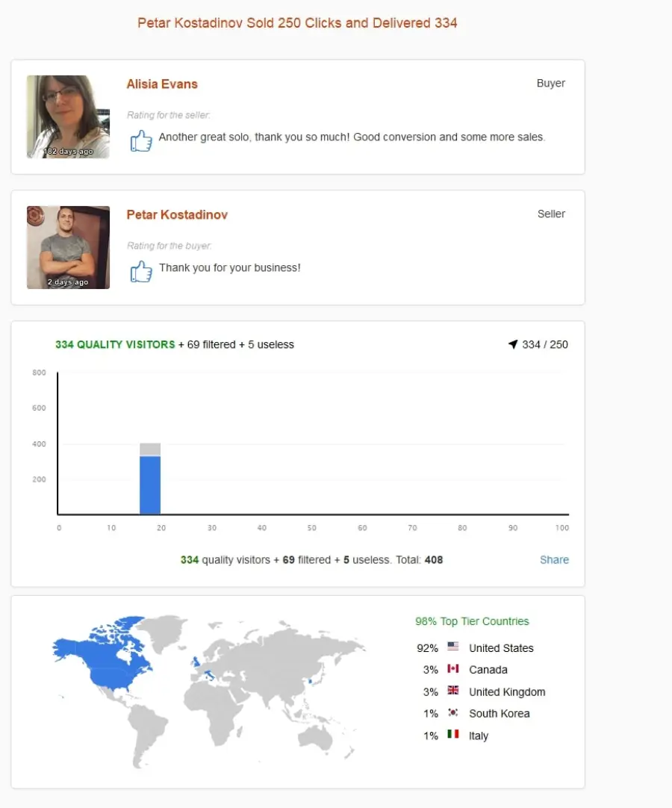Click the blue quality visitors bar

pos(150,485)
